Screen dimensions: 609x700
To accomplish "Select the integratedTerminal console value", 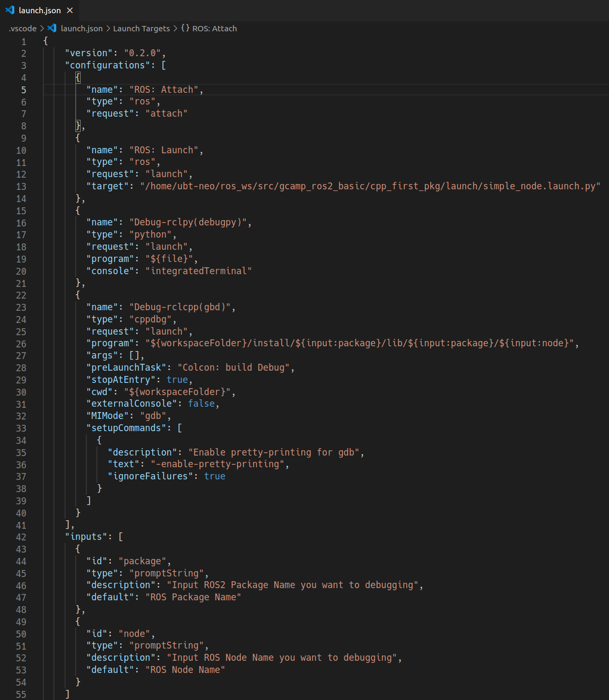I will point(198,270).
